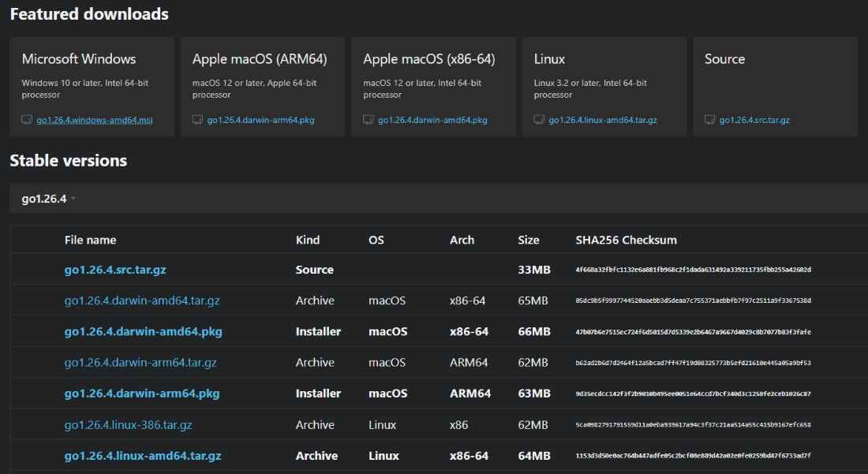
Task: Click the OS column header
Action: pyautogui.click(x=376, y=240)
